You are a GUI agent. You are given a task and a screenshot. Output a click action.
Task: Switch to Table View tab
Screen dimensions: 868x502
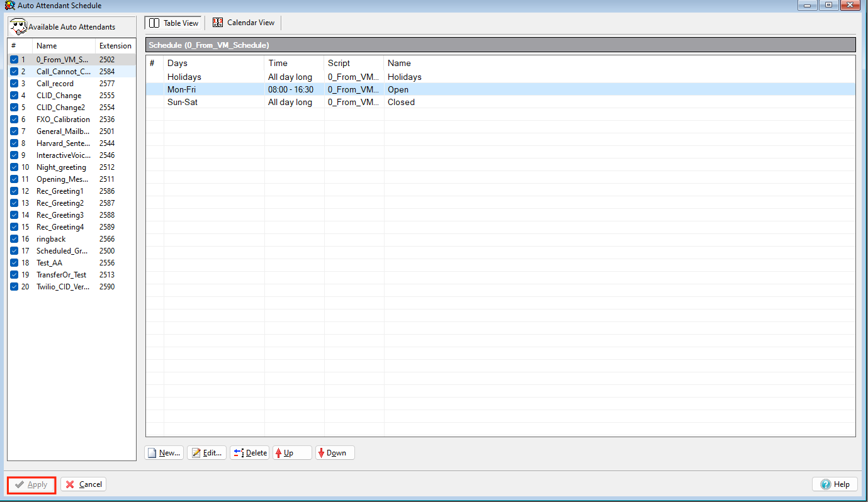(173, 23)
